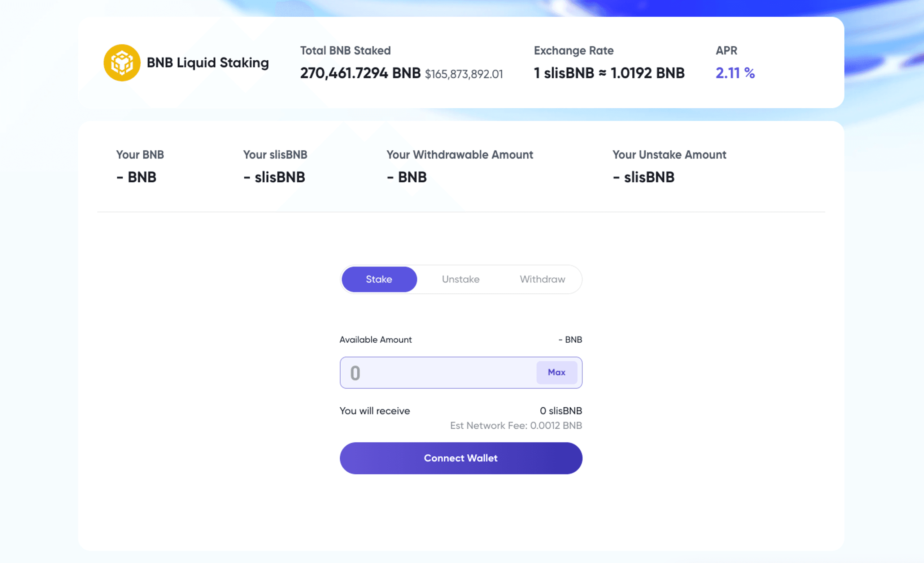Click the BNB Liquid Staking logo icon
The height and width of the screenshot is (563, 924).
tap(122, 62)
